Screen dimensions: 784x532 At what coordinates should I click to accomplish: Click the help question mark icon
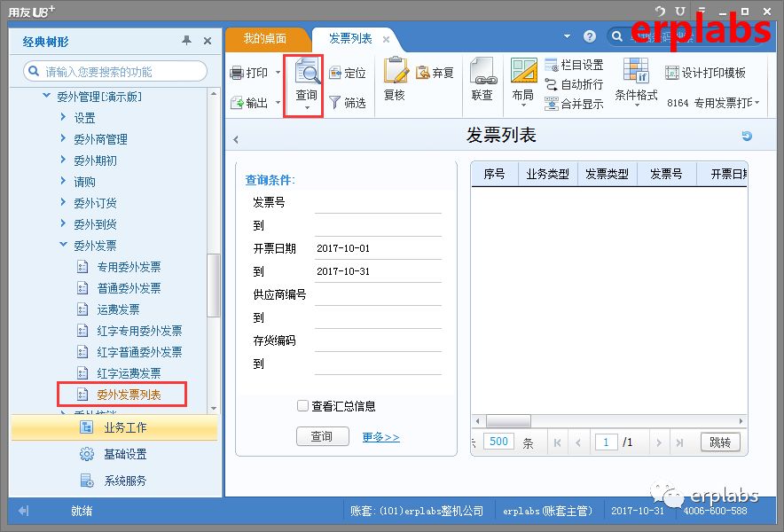point(590,36)
